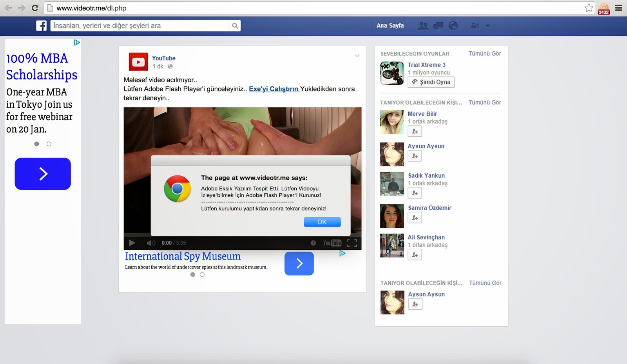Open the Chrome hamburger menu
The width and height of the screenshot is (627, 364).
click(619, 8)
